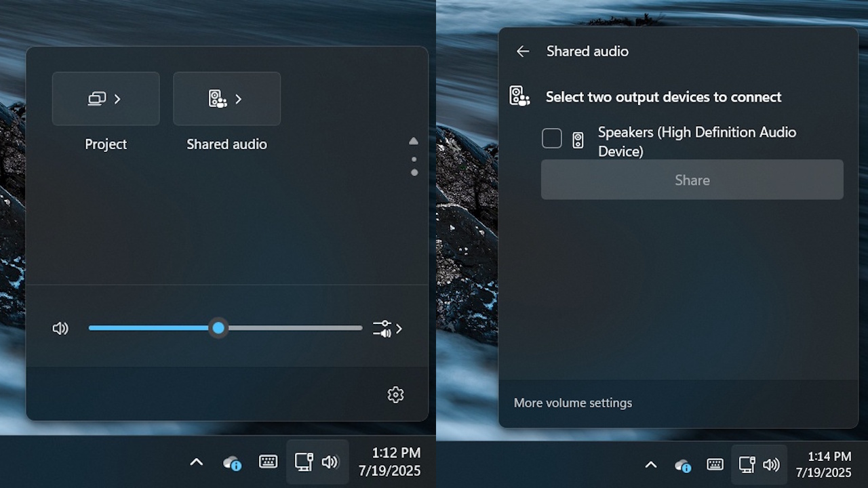Open the Shared audio quick setting tile
Image resolution: width=868 pixels, height=488 pixels.
[x=226, y=98]
